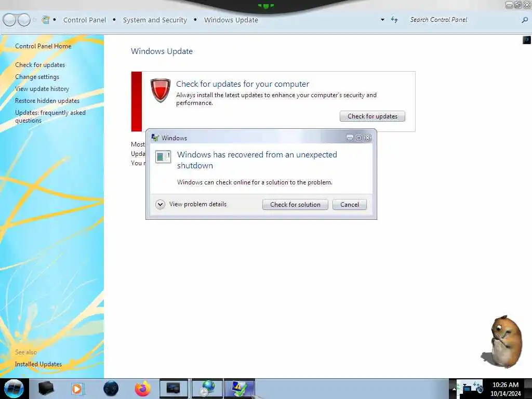The image size is (532, 399).
Task: Cancel the Windows recovery dialog
Action: pyautogui.click(x=350, y=205)
